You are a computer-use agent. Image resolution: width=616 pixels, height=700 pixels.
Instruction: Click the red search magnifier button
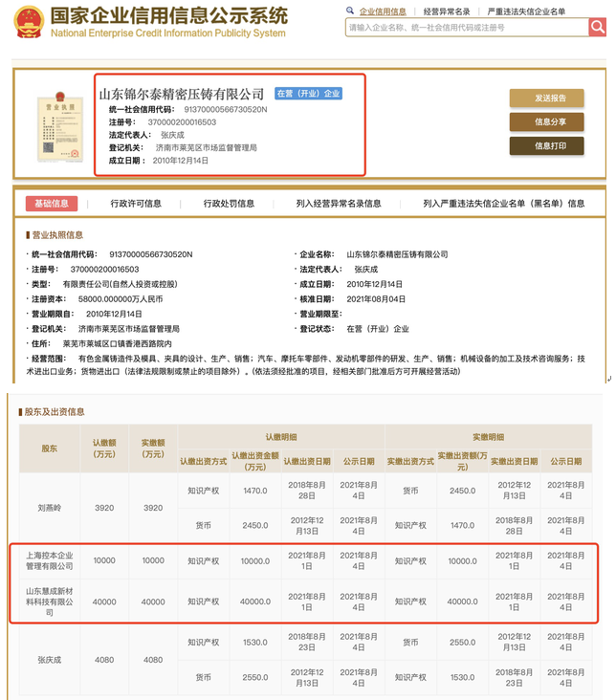[x=597, y=27]
